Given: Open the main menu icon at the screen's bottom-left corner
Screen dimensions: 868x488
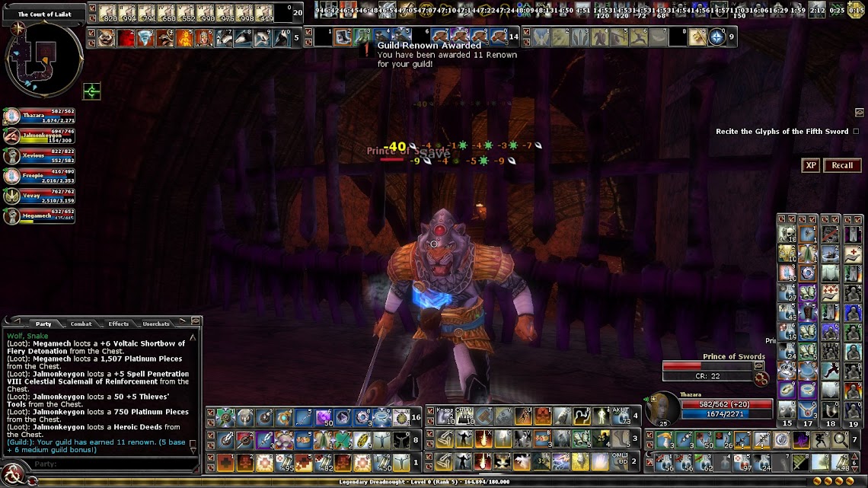Looking at the screenshot, I should pyautogui.click(x=12, y=475).
